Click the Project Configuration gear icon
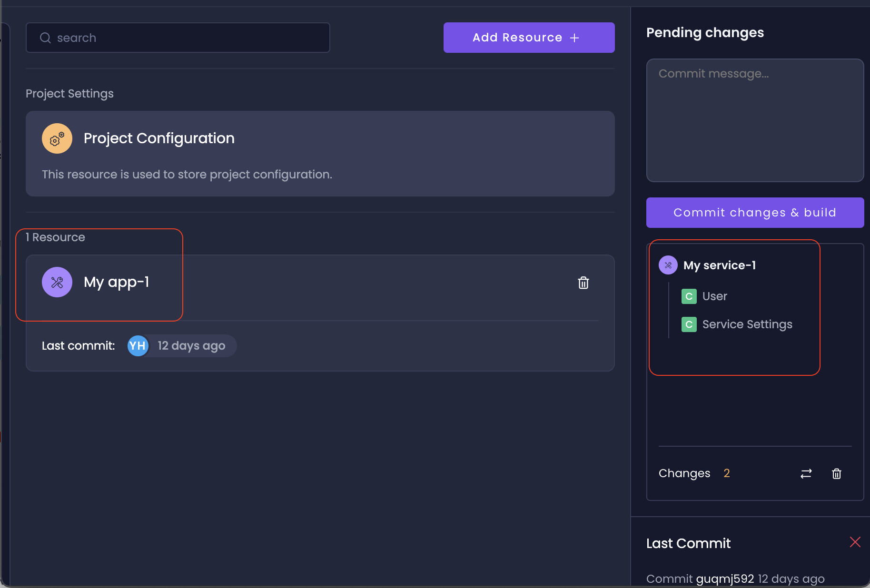Image resolution: width=870 pixels, height=588 pixels. tap(57, 138)
